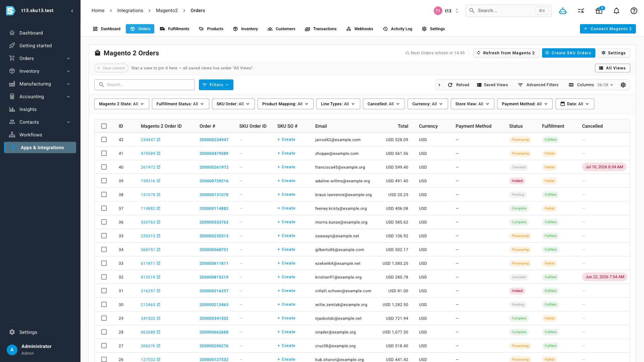Click the sidebar Settings gear icon

point(12,332)
